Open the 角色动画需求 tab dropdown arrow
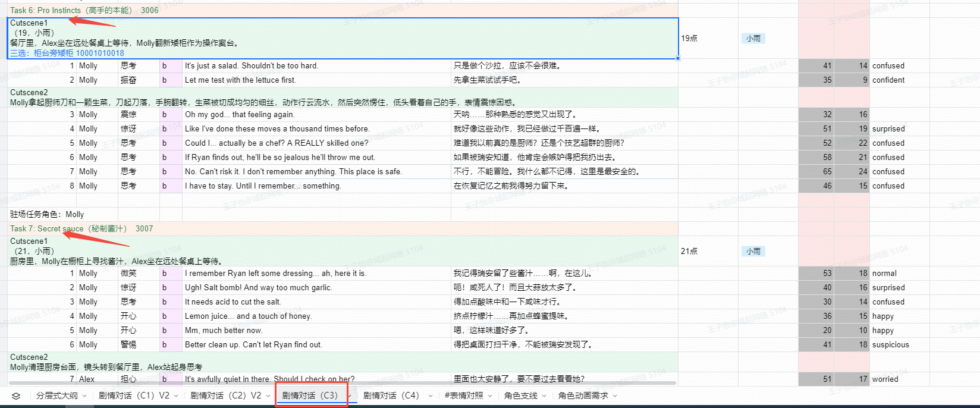 [x=615, y=396]
